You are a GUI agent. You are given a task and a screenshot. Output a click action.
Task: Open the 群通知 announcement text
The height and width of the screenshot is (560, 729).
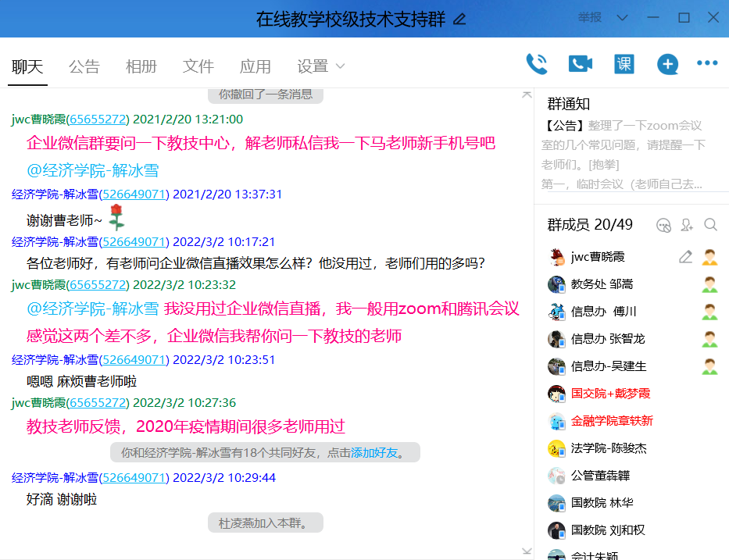(623, 144)
